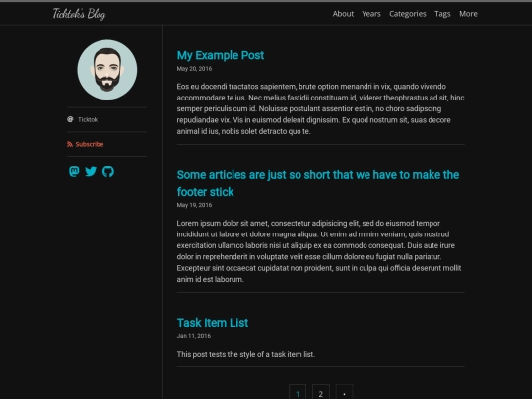The height and width of the screenshot is (399, 532).
Task: Click the RSS feed icon beside Subscribe
Action: 70,144
